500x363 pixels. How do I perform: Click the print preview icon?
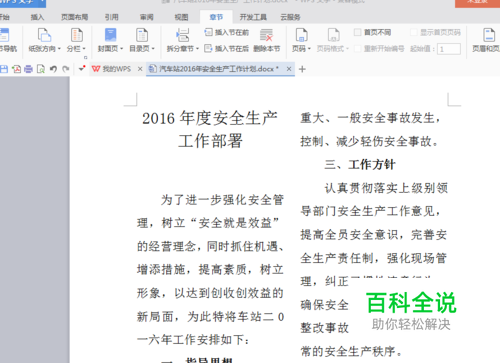[41, 69]
